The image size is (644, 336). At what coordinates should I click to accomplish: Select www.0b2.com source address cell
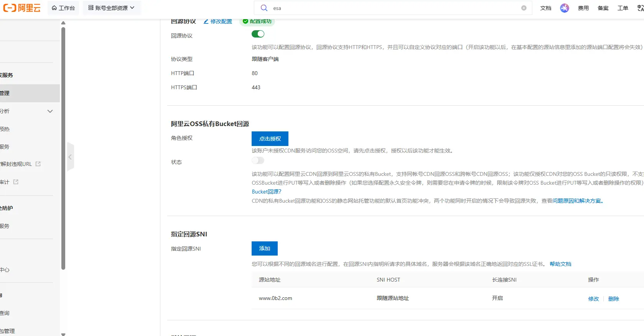click(275, 298)
